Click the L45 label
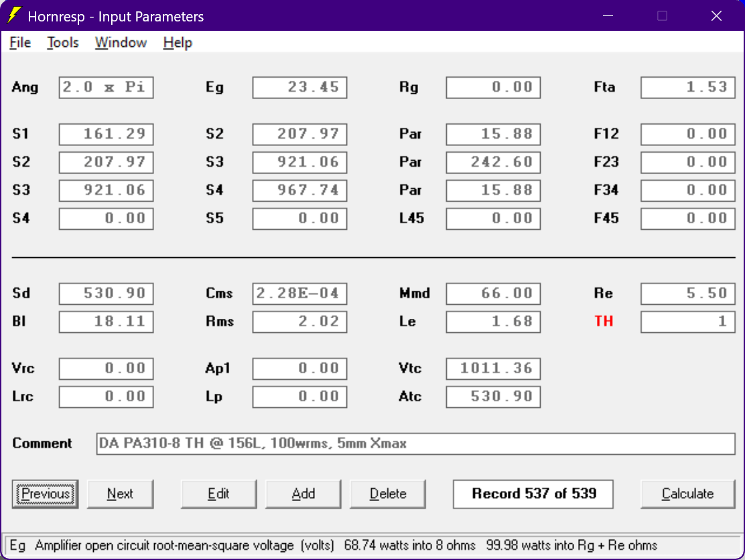745x560 pixels. coord(411,218)
